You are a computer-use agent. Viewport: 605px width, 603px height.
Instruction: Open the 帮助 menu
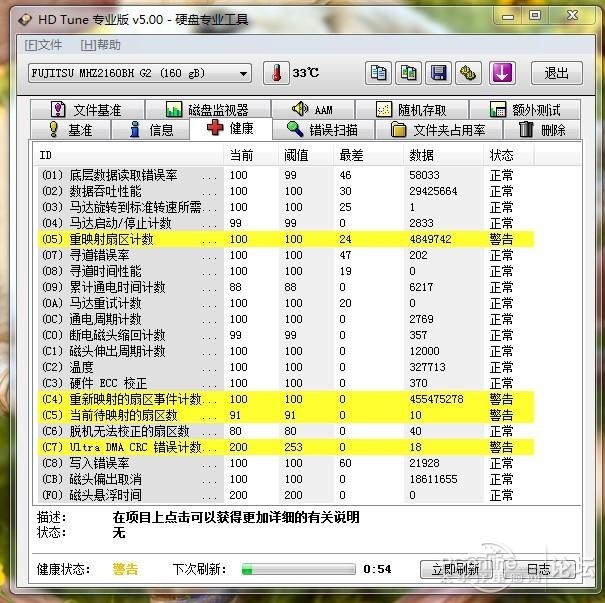[x=100, y=45]
